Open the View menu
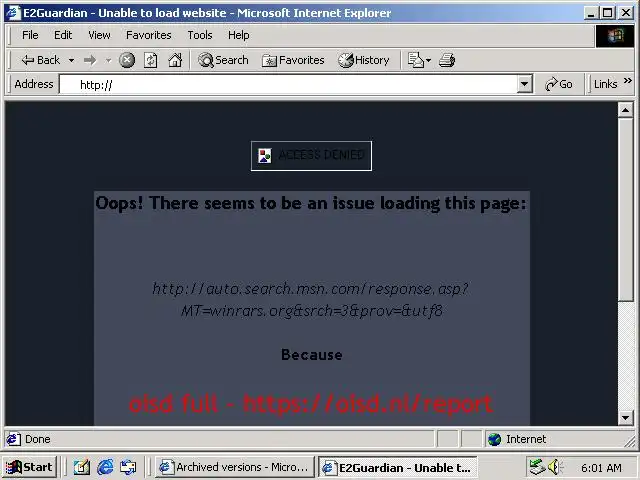 99,35
